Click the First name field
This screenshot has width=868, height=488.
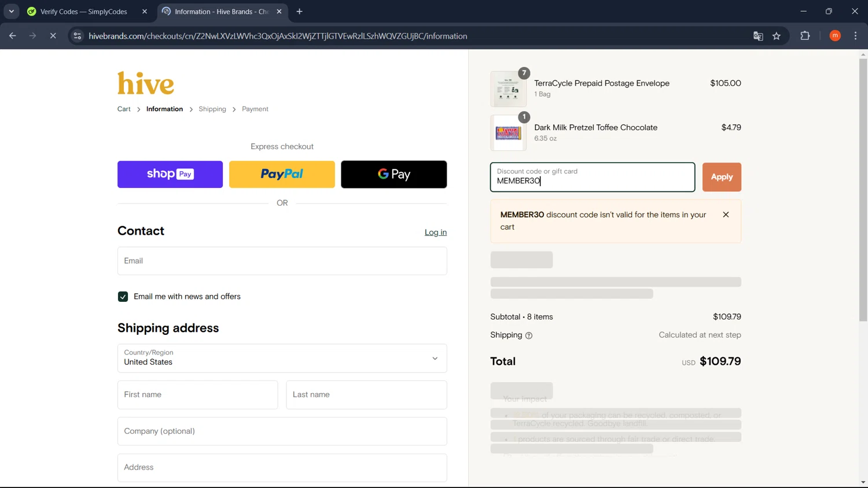pyautogui.click(x=198, y=395)
